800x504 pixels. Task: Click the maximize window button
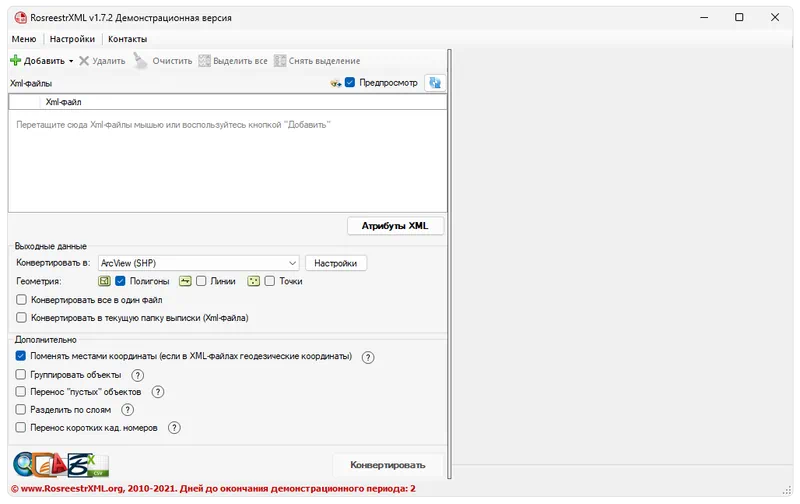coord(739,17)
